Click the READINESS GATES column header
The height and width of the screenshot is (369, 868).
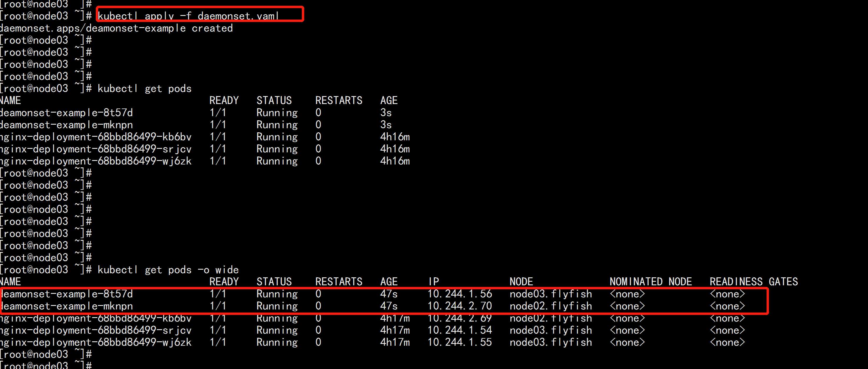(x=754, y=281)
